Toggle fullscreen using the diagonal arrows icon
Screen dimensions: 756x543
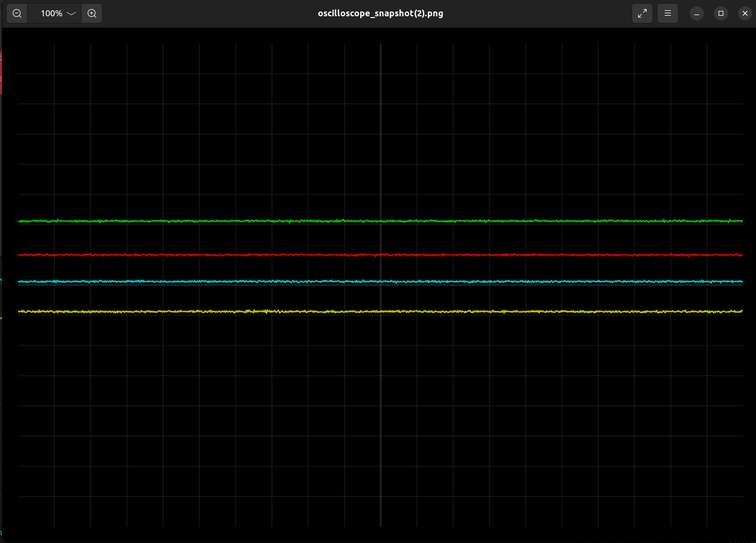pos(642,13)
